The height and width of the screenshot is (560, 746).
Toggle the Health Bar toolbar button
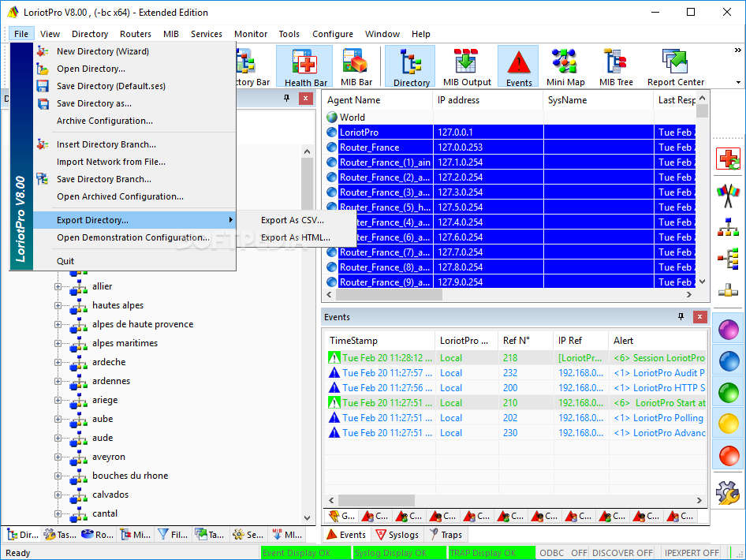point(305,66)
